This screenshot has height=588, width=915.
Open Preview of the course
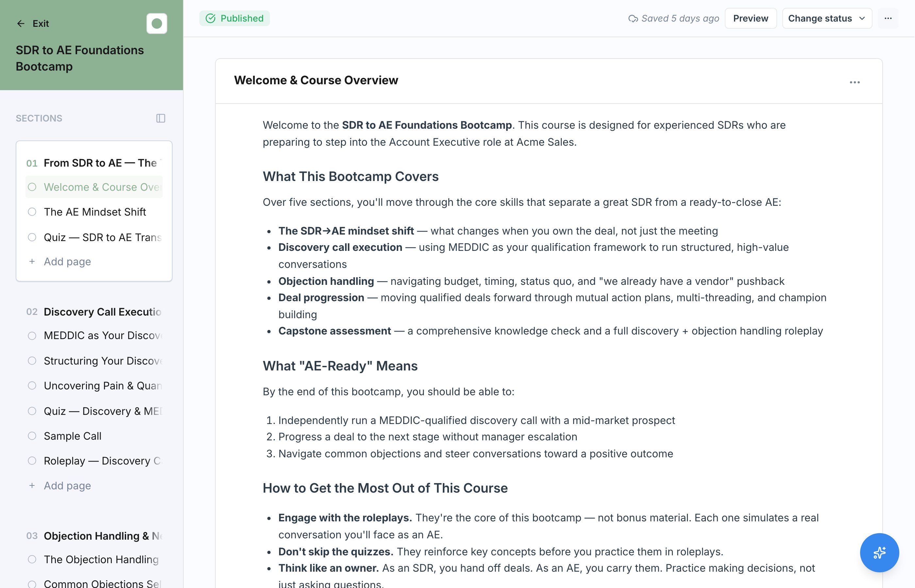tap(750, 18)
